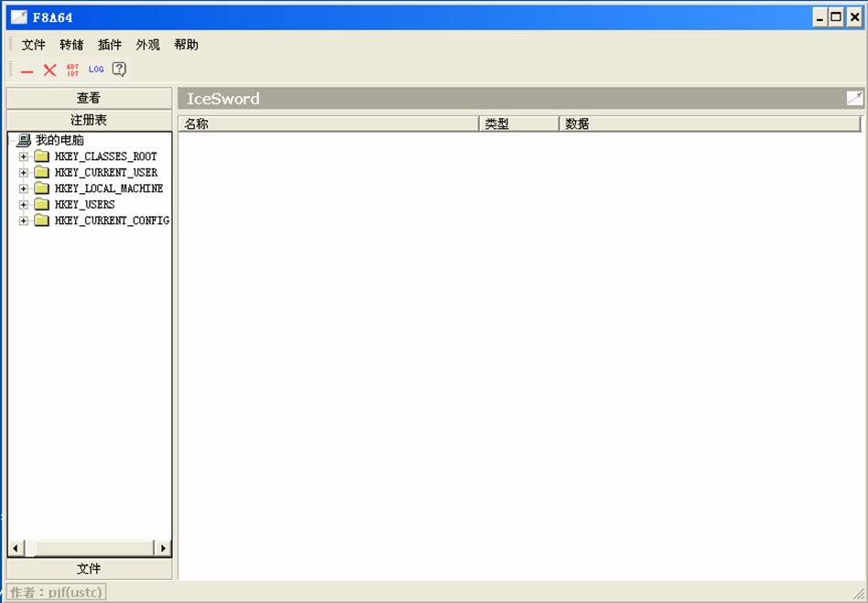The width and height of the screenshot is (868, 603).
Task: Select the HKEY_LOCAL_MACHINE label
Action: point(109,188)
